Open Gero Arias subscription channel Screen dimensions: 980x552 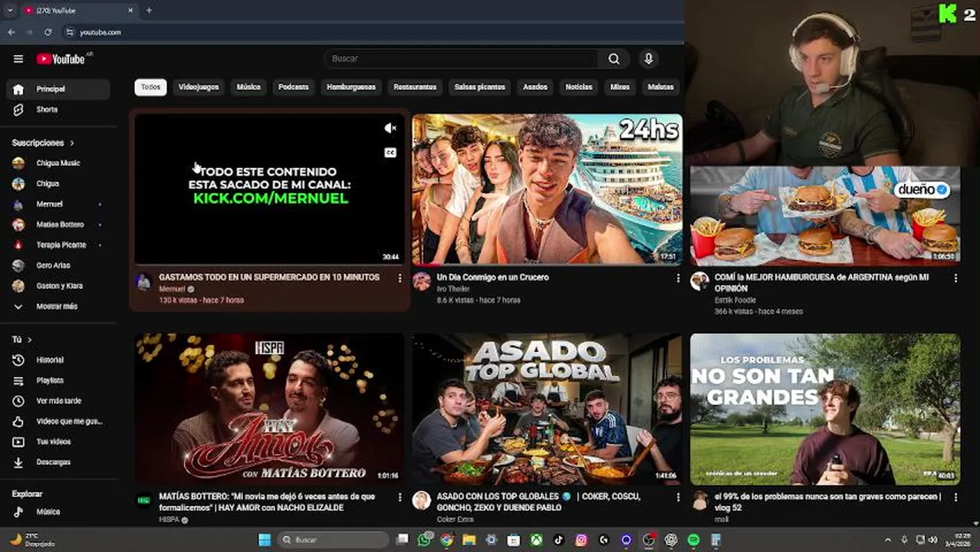tap(58, 265)
